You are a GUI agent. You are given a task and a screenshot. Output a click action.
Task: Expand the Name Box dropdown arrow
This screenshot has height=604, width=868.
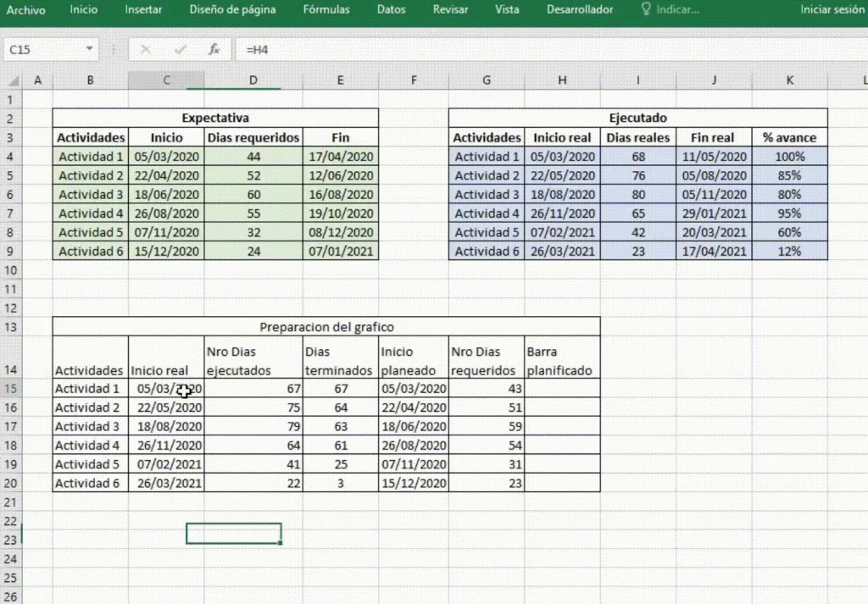tap(89, 48)
